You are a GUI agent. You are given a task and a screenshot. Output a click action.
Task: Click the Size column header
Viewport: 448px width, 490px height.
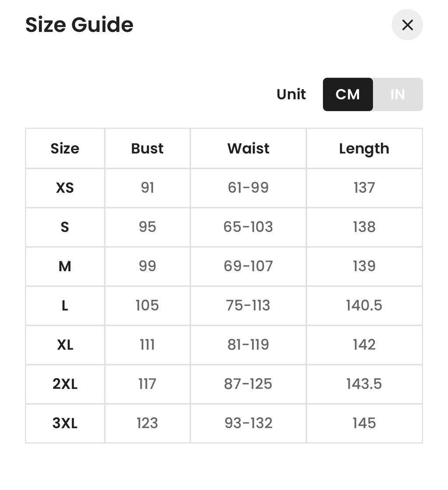tap(65, 148)
